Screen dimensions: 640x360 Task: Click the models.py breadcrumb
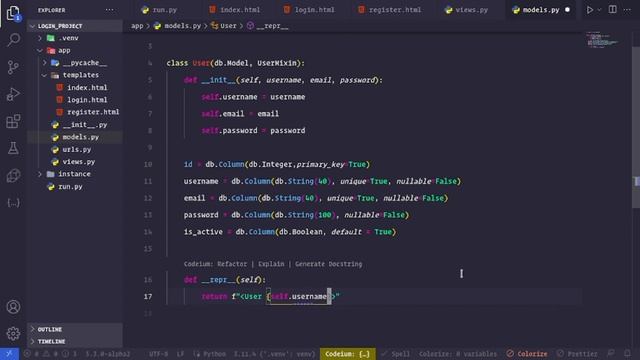click(178, 26)
